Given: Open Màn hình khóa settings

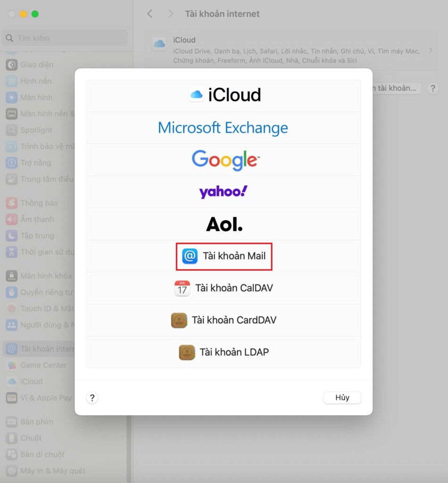Looking at the screenshot, I should 39,275.
